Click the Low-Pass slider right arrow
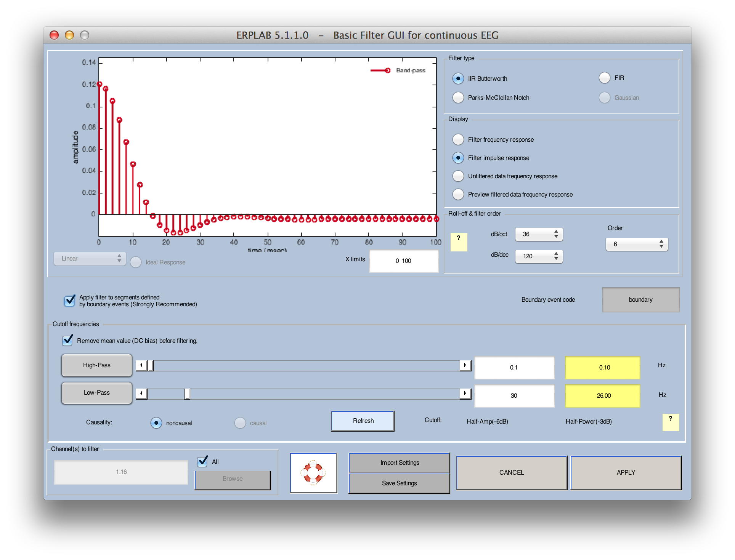This screenshot has height=560, width=735. 465,394
